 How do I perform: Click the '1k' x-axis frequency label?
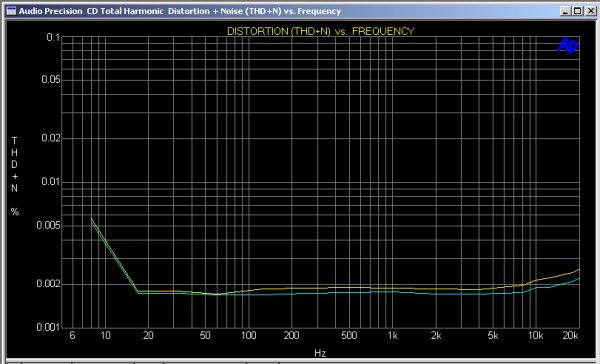[392, 336]
